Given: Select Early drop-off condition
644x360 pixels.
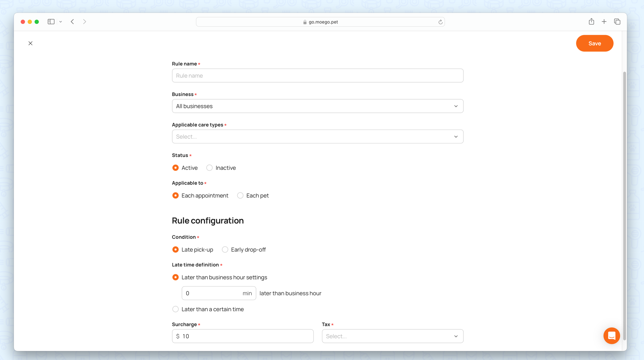Looking at the screenshot, I should click(x=225, y=250).
